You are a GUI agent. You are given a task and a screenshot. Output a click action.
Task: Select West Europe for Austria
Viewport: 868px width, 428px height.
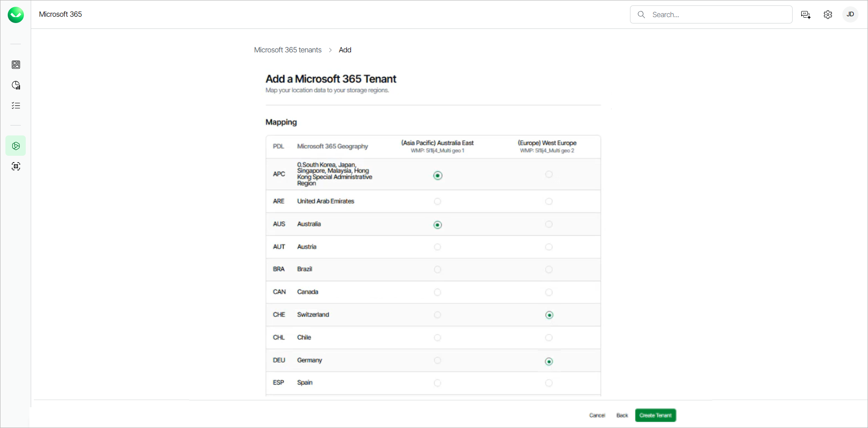(549, 247)
